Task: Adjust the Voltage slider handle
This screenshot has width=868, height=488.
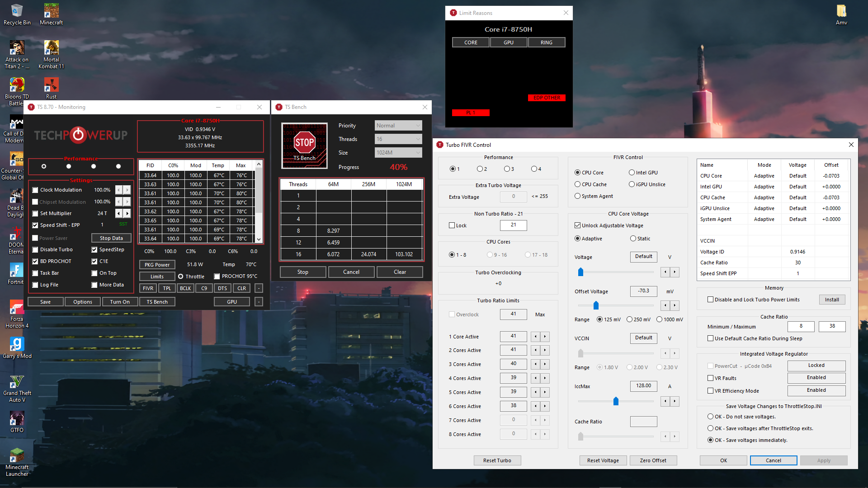Action: click(580, 272)
